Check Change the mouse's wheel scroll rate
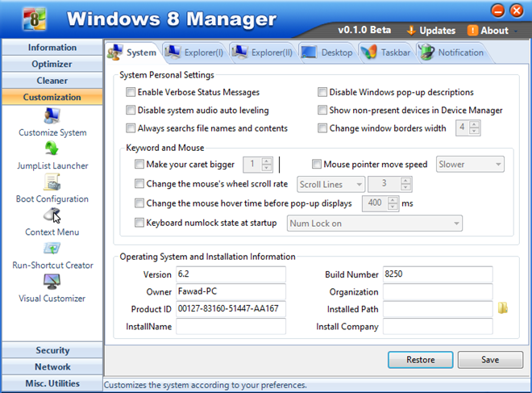This screenshot has width=532, height=393. (x=139, y=184)
